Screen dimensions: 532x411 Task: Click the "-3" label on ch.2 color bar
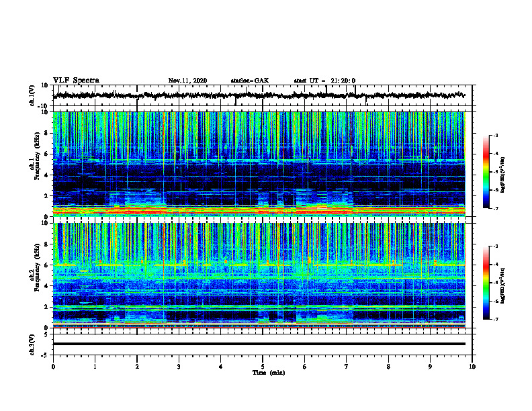tap(496, 246)
